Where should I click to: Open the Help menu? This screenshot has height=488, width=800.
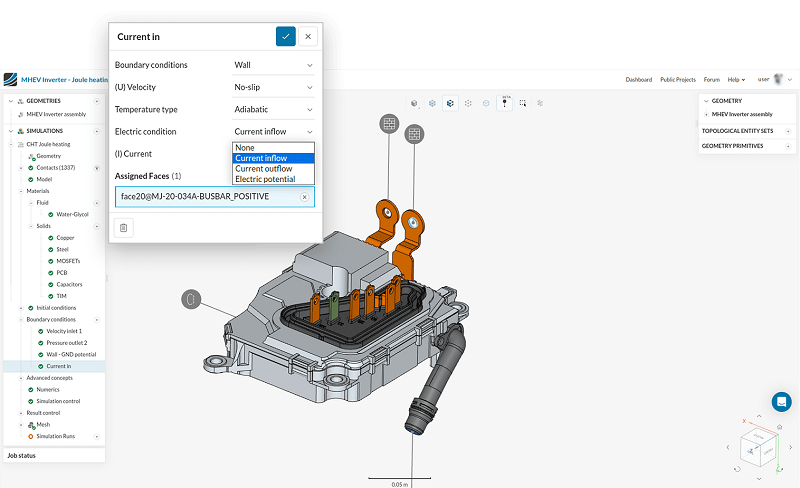click(736, 80)
